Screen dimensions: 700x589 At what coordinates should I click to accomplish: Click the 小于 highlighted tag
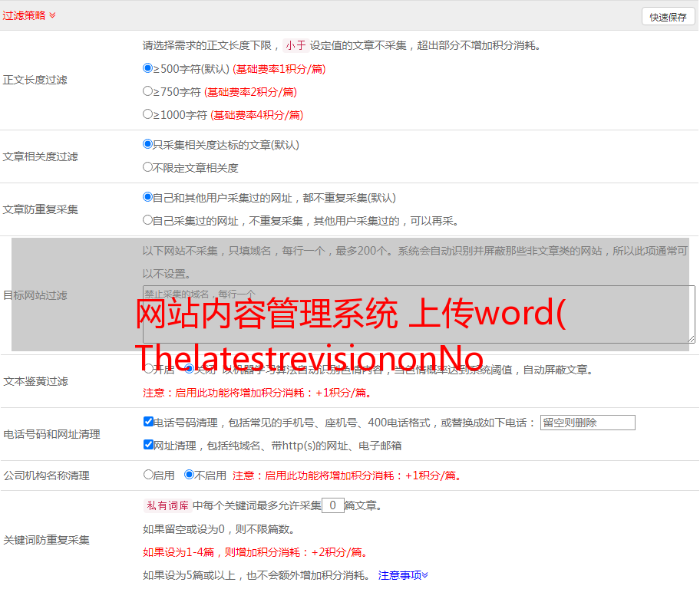click(296, 45)
